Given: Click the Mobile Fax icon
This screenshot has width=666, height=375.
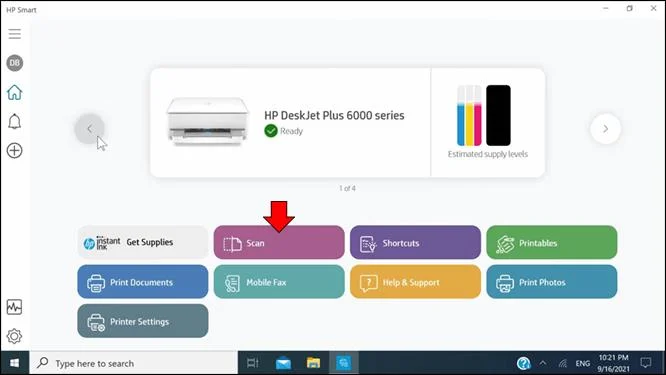Looking at the screenshot, I should click(232, 283).
